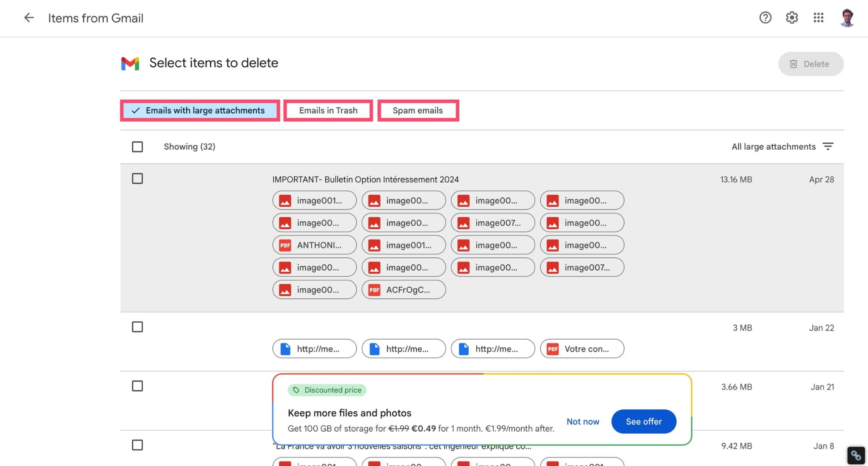Switch to the Spam emails tab
The width and height of the screenshot is (868, 466).
click(x=418, y=110)
